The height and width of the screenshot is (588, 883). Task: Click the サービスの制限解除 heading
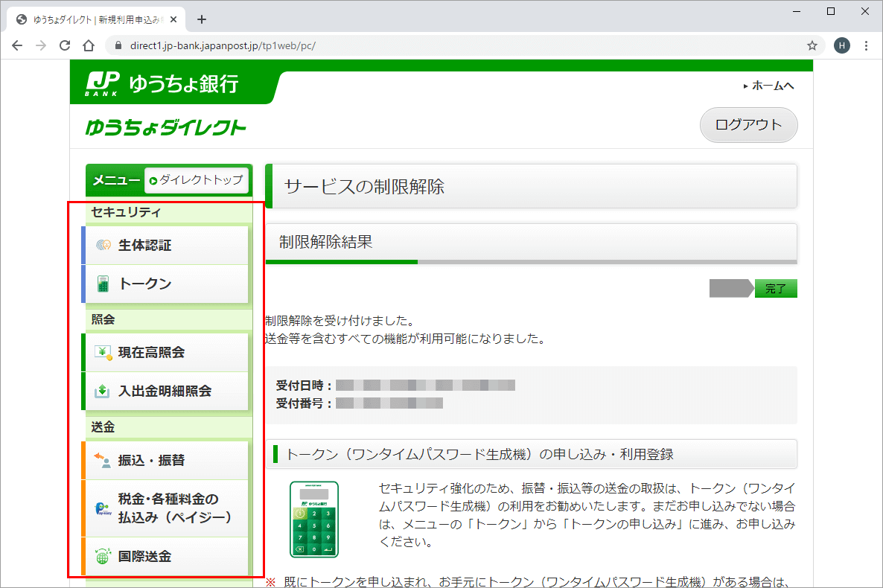click(x=364, y=186)
